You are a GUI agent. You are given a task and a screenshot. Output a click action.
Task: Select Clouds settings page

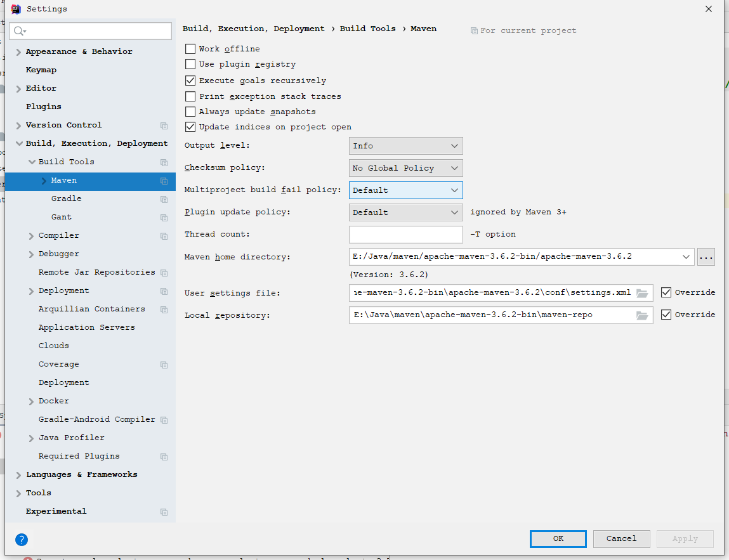(x=53, y=346)
